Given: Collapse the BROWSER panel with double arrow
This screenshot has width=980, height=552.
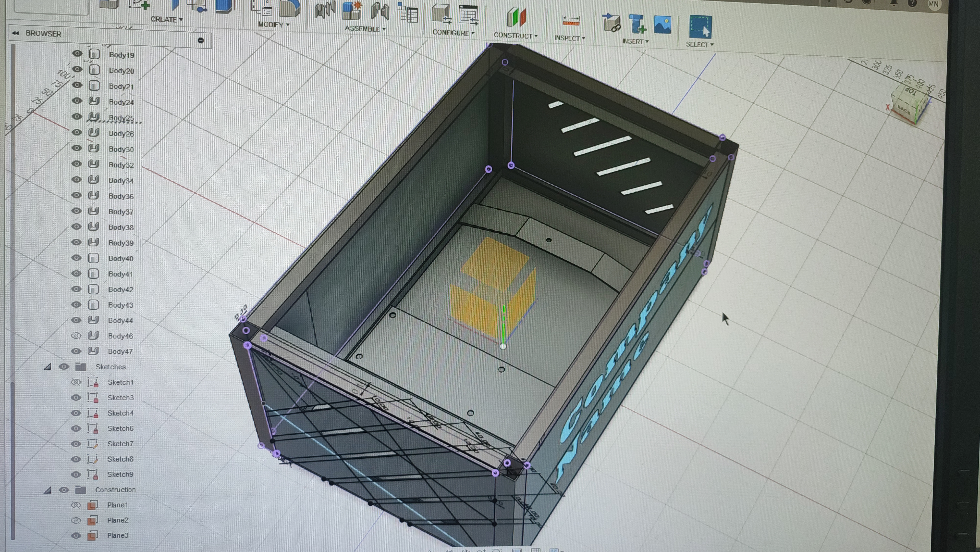Looking at the screenshot, I should coord(16,34).
